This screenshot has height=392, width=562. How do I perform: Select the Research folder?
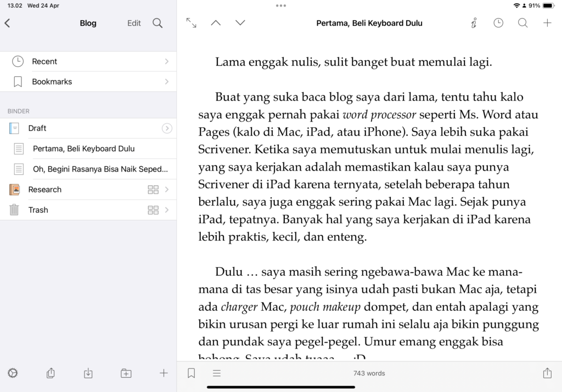point(88,189)
